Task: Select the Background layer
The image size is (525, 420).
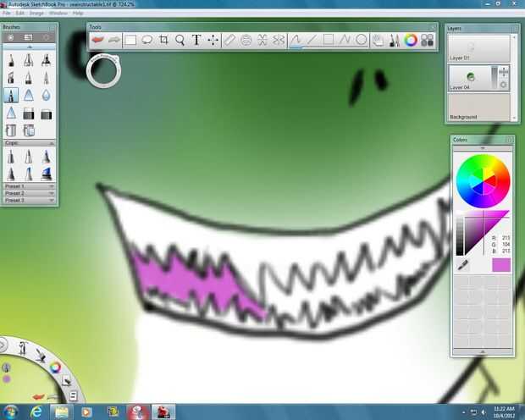Action: coord(478,108)
